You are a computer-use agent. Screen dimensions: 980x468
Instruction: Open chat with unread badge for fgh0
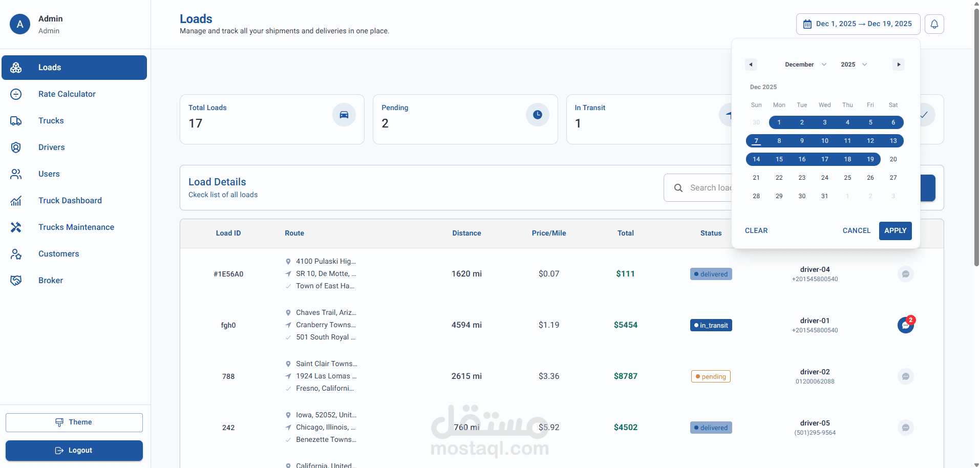tap(906, 325)
